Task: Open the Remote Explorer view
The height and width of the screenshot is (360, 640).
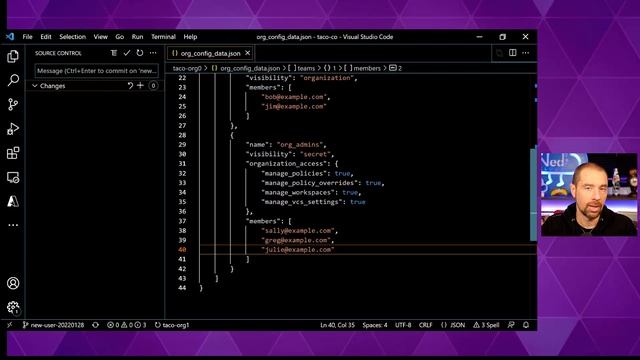Action: point(13,178)
